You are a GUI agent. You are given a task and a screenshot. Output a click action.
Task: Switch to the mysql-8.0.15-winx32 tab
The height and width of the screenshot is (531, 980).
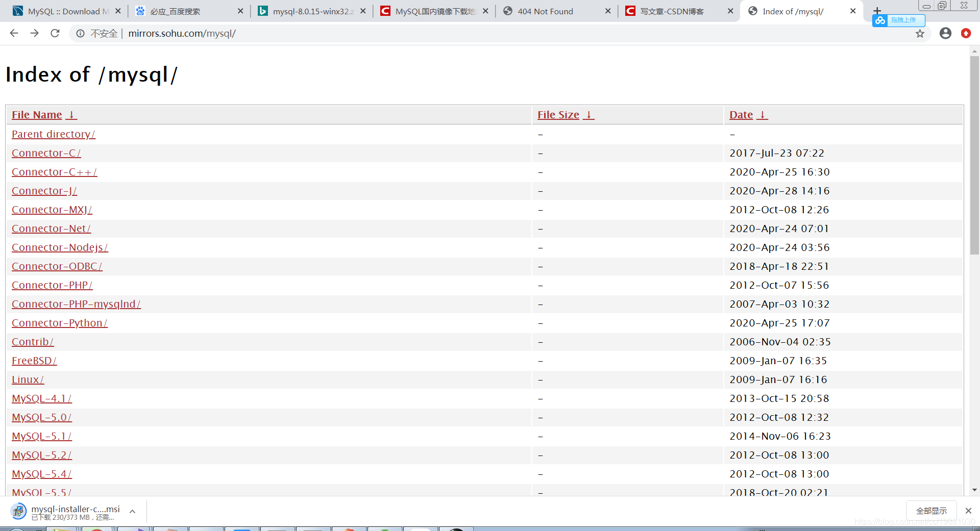pos(311,11)
